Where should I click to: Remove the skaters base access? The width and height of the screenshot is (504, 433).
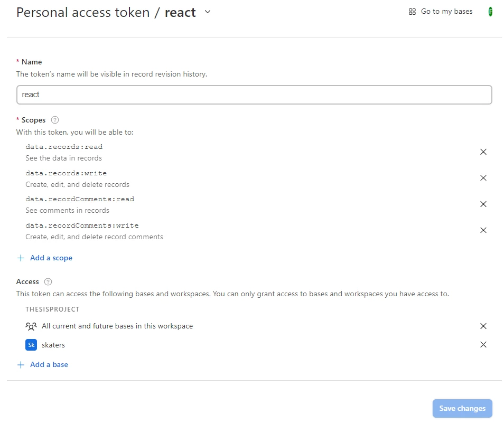point(483,345)
